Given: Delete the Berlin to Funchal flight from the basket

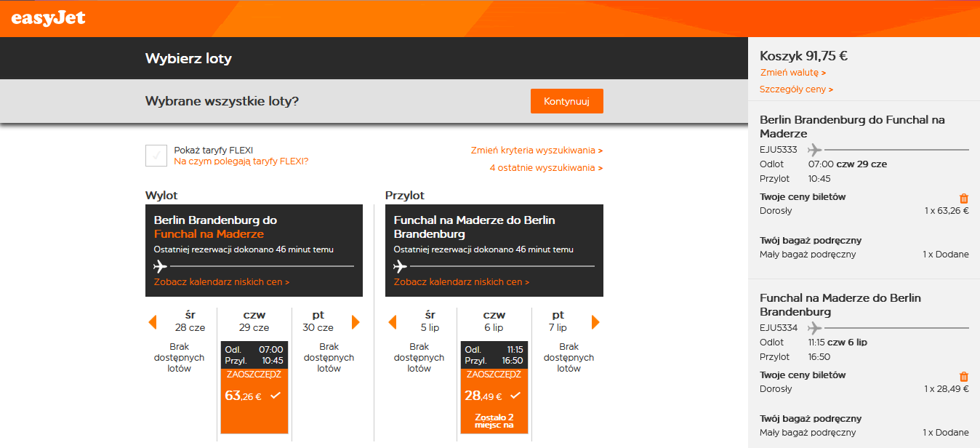Looking at the screenshot, I should [x=964, y=198].
